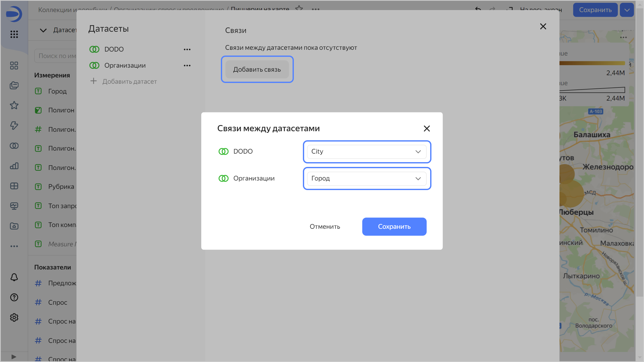Expand the City field dropdown for DODO

coord(367,152)
